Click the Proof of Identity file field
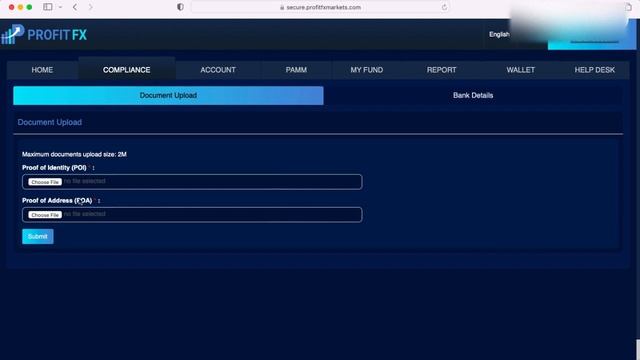 pos(192,182)
